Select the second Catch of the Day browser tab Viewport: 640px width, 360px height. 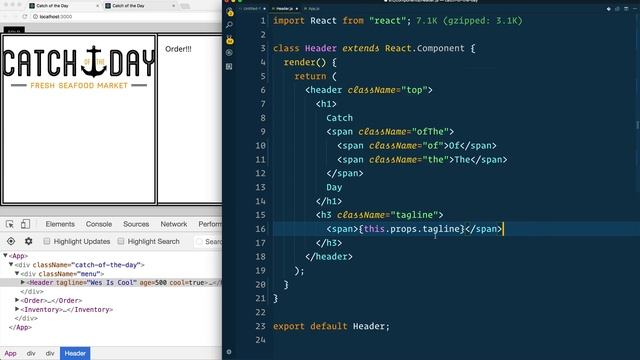[x=139, y=6]
